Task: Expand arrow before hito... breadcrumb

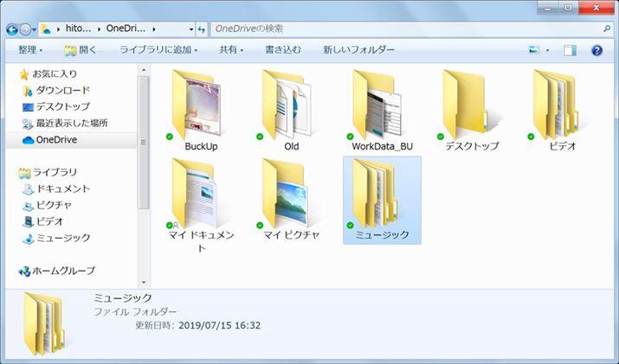Action: (58, 29)
